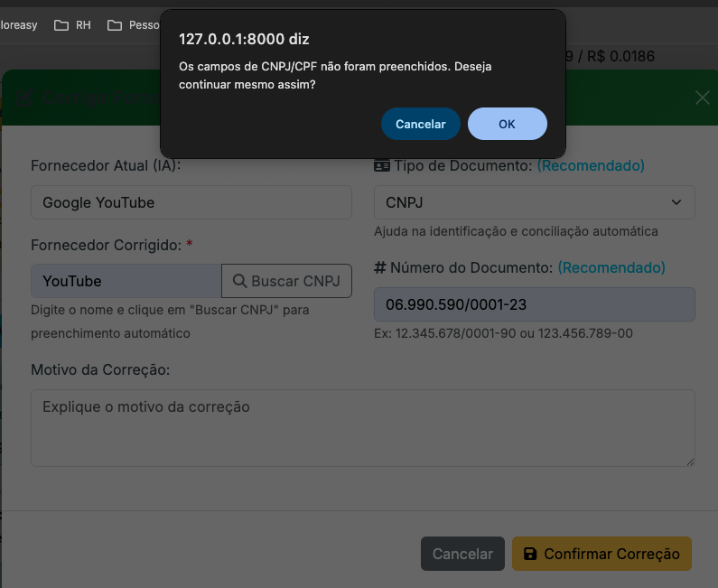This screenshot has height=588, width=718.
Task: Open the Pesso bookmarks folder
Action: 134,25
